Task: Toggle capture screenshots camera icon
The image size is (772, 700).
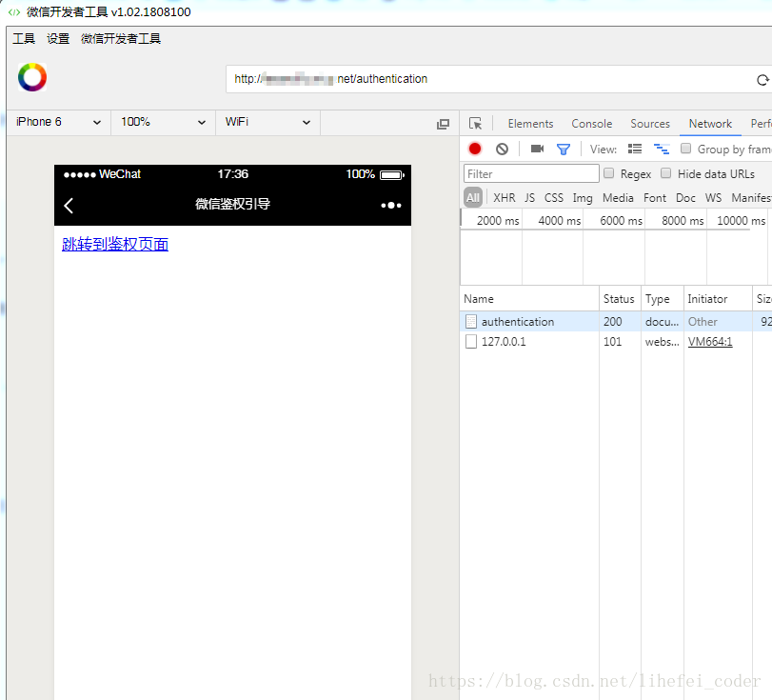Action: [x=537, y=149]
